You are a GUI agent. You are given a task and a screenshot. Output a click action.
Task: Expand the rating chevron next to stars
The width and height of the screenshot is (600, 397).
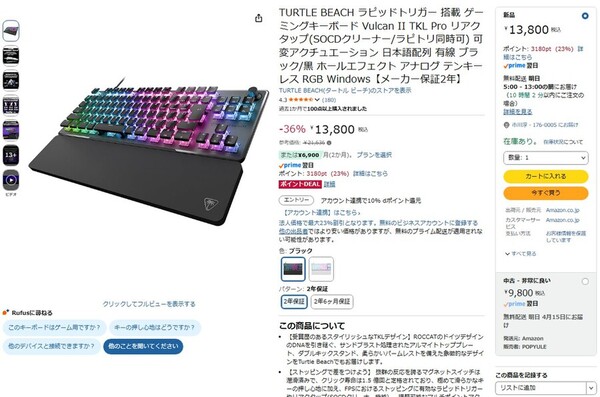pos(317,100)
